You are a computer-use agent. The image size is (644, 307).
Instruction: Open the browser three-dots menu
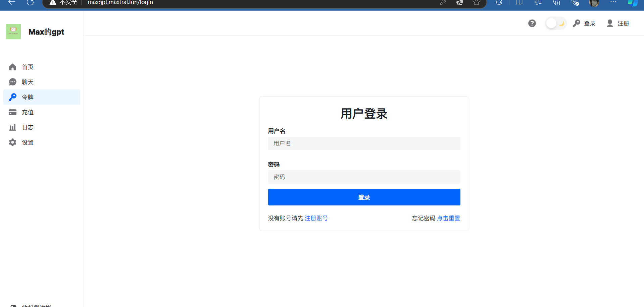[x=613, y=2]
